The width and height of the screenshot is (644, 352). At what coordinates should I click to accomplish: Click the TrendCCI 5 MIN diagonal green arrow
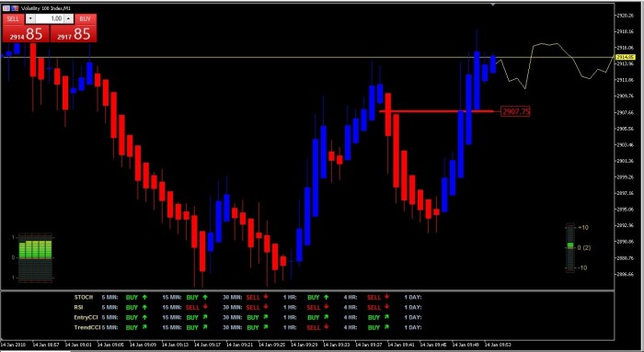pyautogui.click(x=144, y=327)
